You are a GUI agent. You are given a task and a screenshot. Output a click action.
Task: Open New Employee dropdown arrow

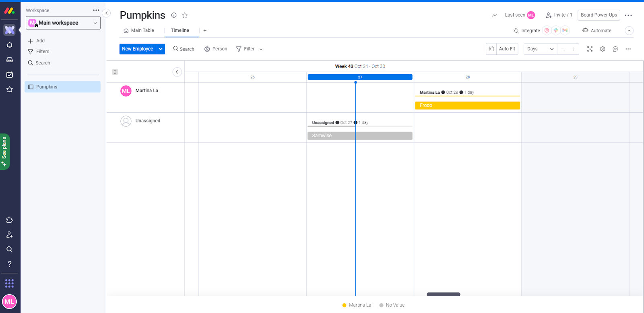[x=161, y=49]
